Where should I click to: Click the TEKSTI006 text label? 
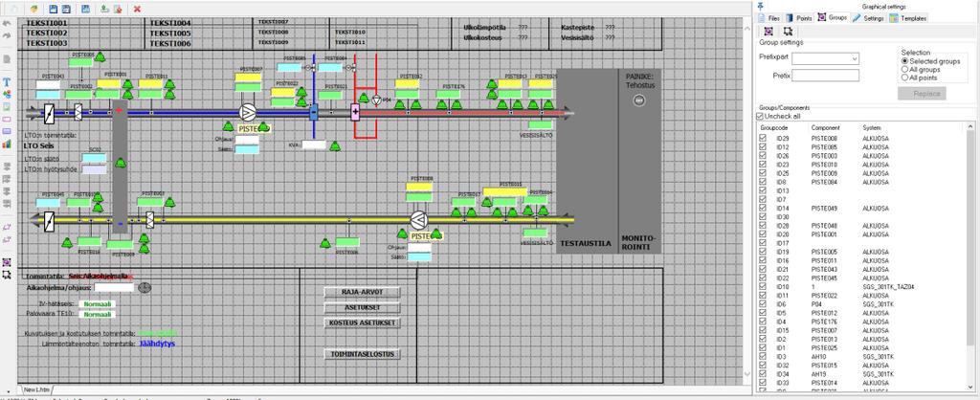[170, 44]
